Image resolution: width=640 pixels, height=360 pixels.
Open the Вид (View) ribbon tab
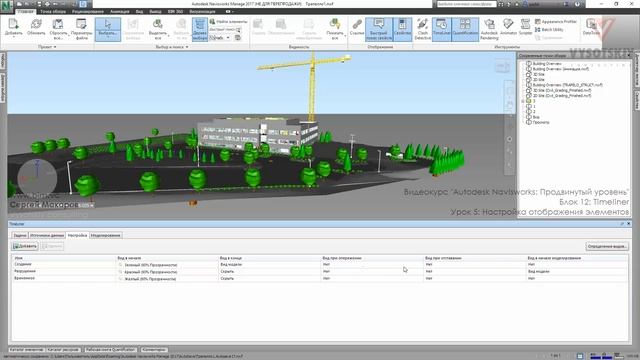[140, 11]
